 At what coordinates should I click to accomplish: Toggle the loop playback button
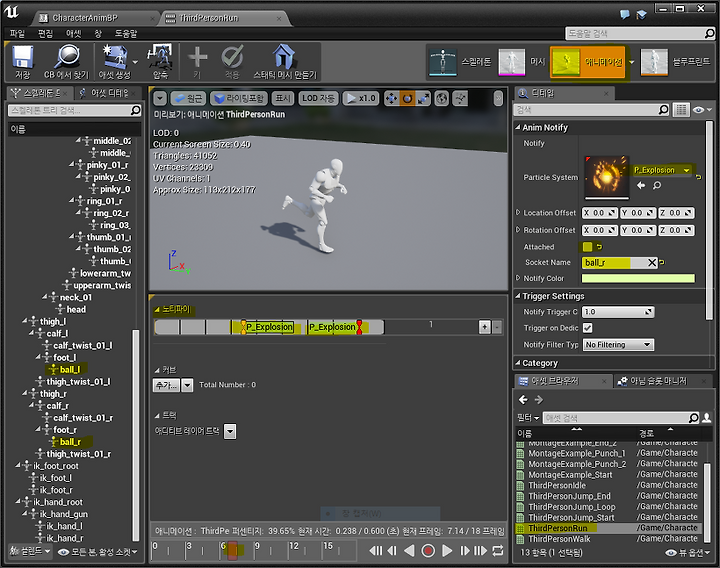tap(498, 550)
